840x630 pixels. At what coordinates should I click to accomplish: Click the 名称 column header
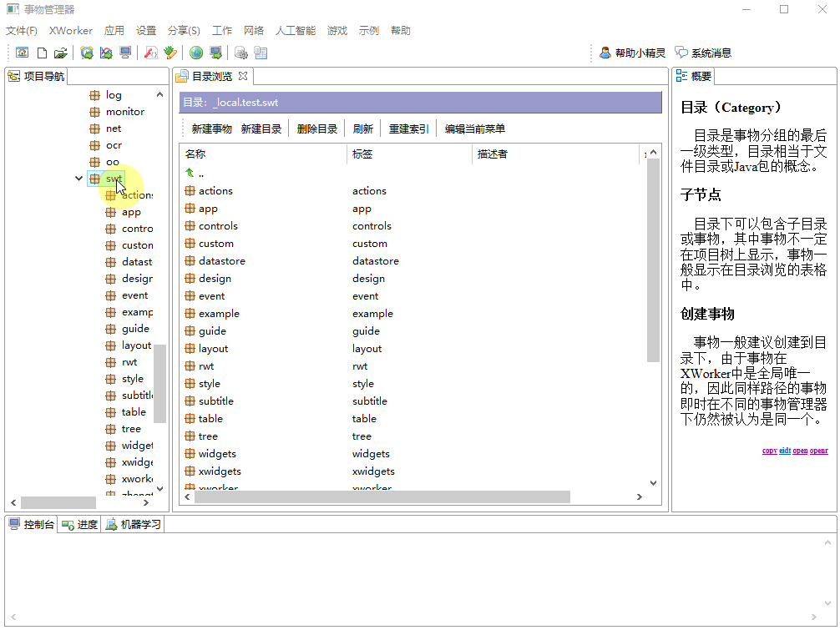[264, 154]
